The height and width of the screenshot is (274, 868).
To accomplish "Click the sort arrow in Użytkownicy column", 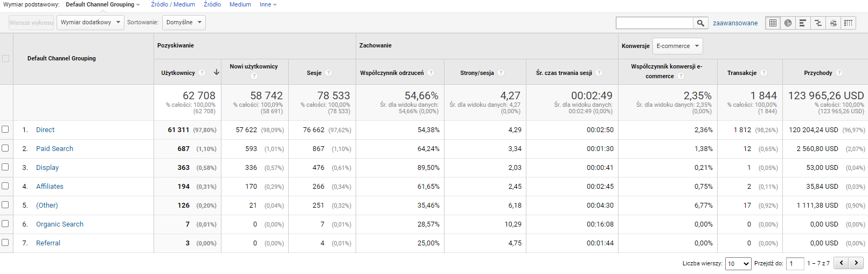I will coord(217,72).
